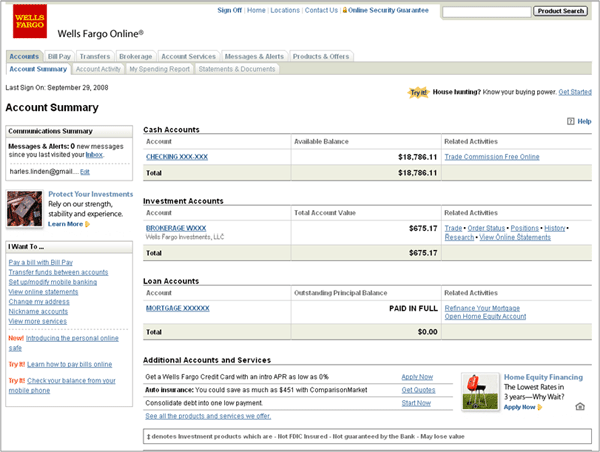Click the Learn More arrow icon

88,224
